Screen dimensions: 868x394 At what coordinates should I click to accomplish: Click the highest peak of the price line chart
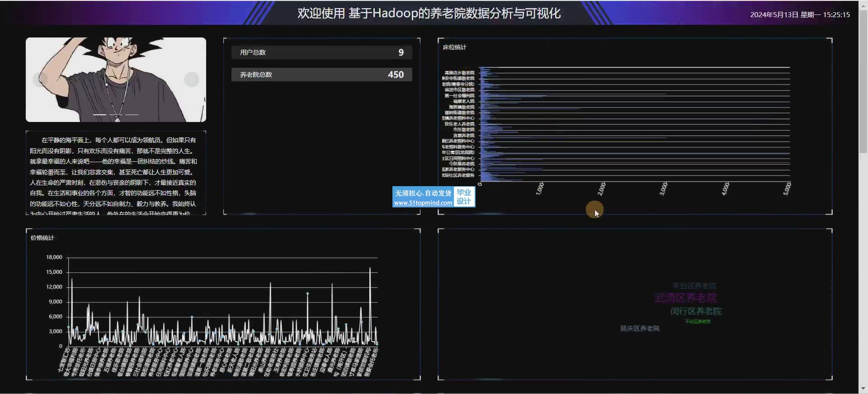tap(370, 268)
